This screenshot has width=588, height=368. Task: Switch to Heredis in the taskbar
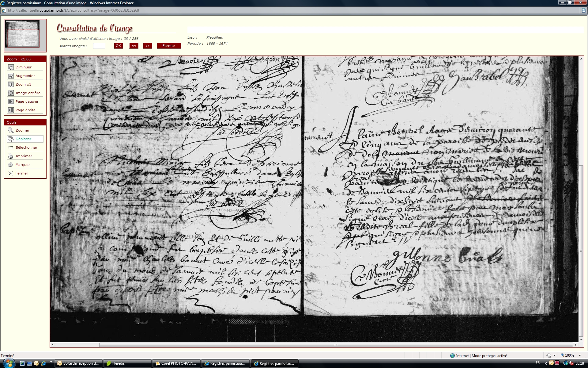127,363
